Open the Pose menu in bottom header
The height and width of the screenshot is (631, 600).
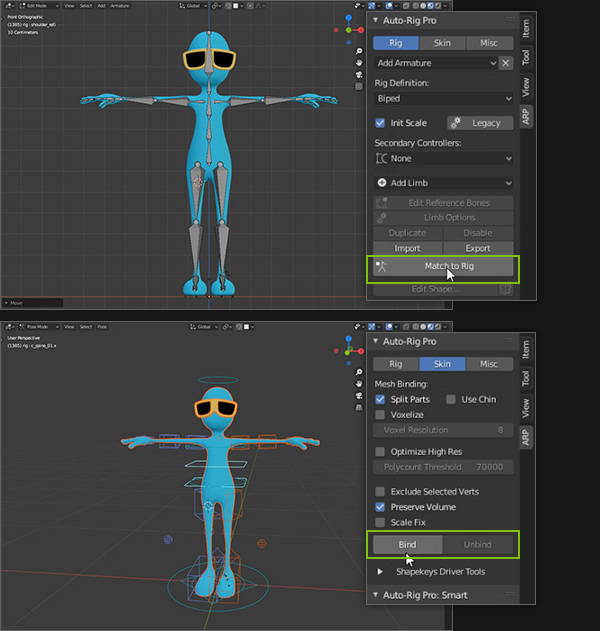point(102,327)
